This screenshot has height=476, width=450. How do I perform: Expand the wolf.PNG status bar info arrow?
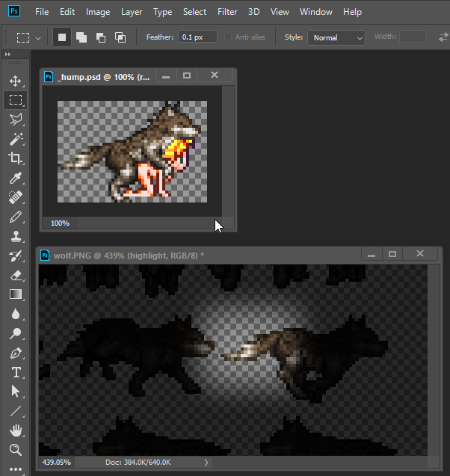point(206,463)
